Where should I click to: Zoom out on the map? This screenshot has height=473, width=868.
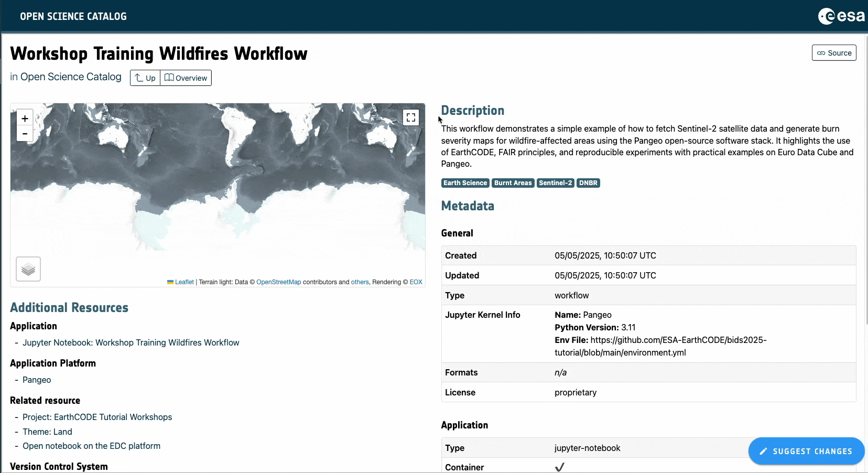25,134
